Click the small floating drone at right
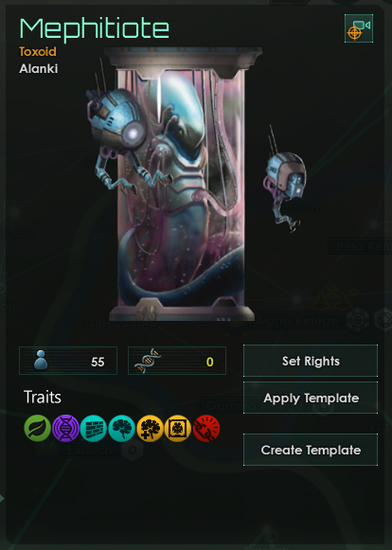 284,179
